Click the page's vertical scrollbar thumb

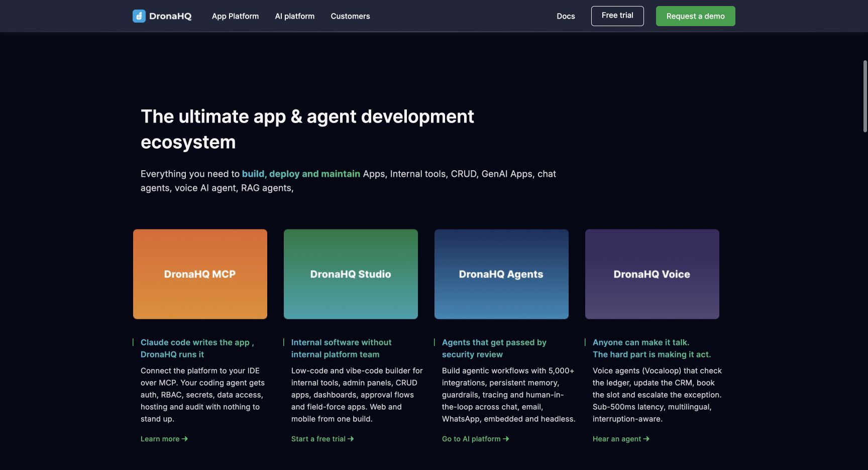click(865, 96)
